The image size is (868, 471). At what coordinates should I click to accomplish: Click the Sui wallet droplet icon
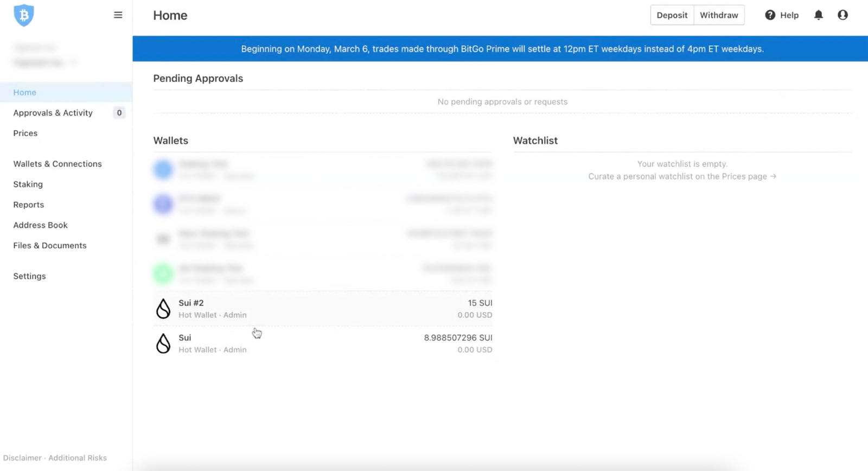[x=163, y=343]
